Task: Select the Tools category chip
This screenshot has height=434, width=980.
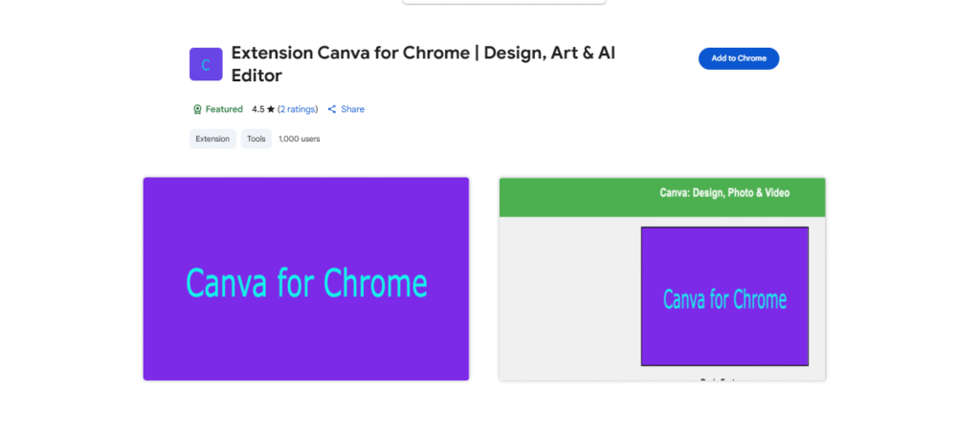Action: pos(256,139)
